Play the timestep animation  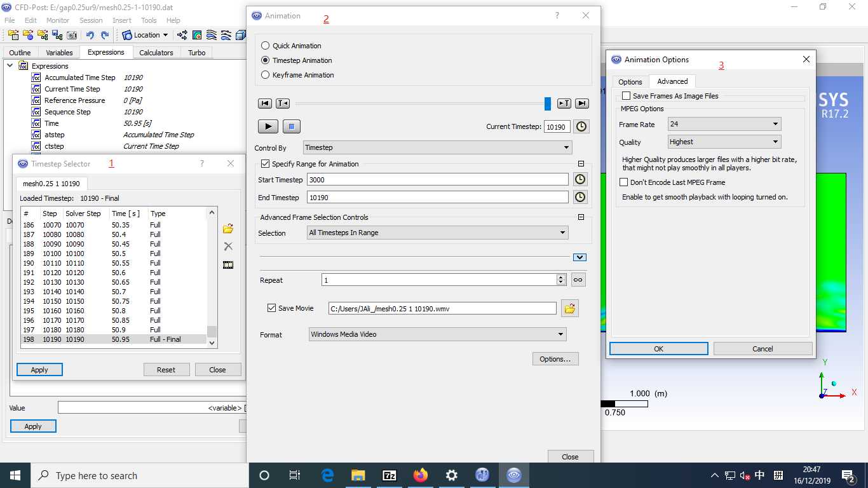click(x=268, y=126)
